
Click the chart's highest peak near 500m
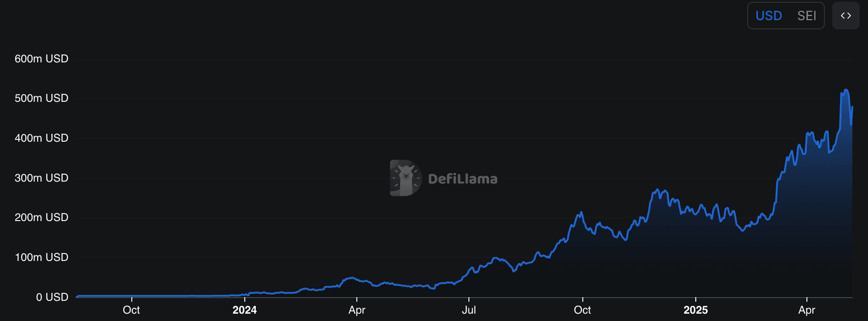[846, 90]
